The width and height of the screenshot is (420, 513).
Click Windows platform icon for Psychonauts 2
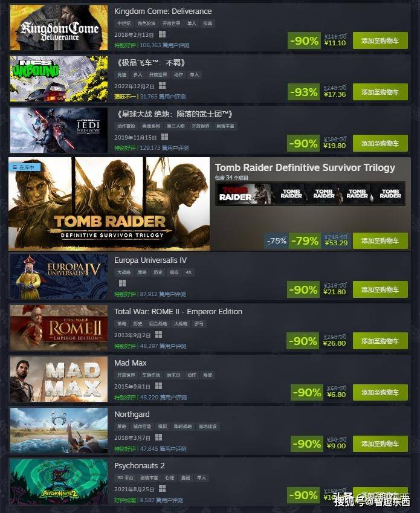162,489
